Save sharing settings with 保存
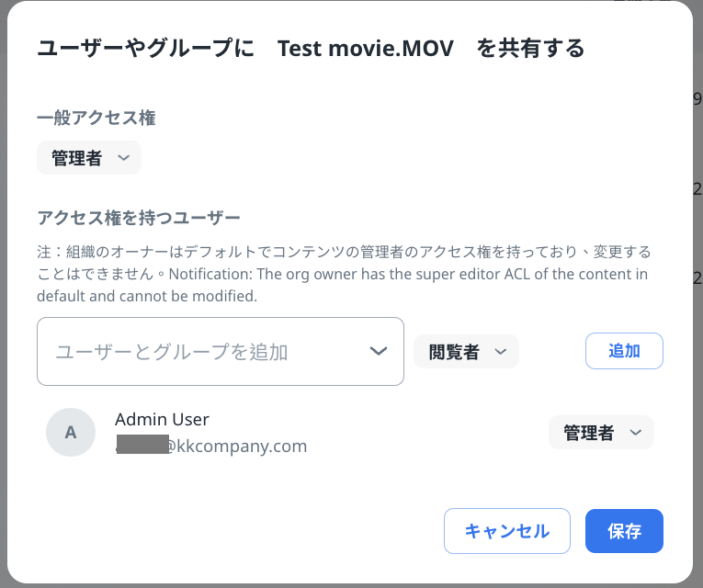 pyautogui.click(x=624, y=531)
